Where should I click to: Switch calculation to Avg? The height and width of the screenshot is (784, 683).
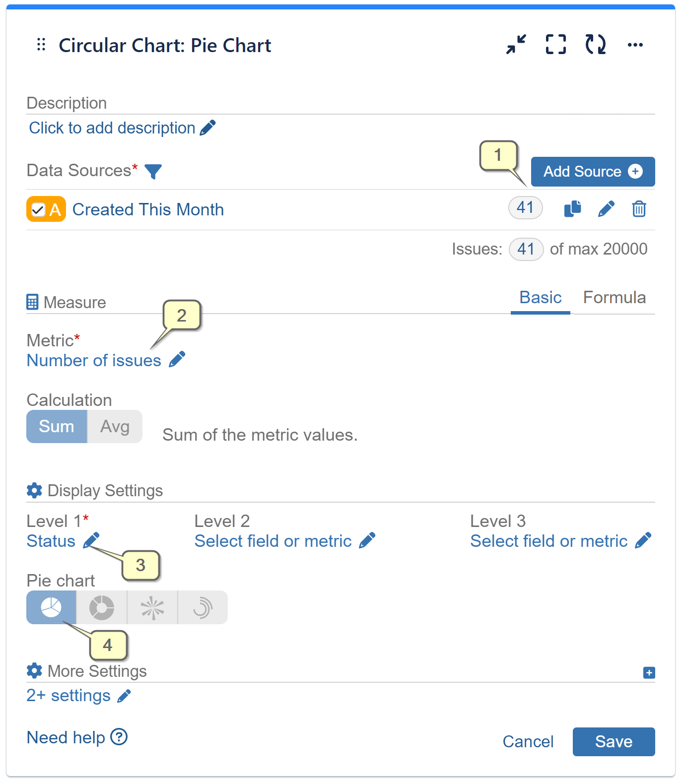(x=115, y=426)
